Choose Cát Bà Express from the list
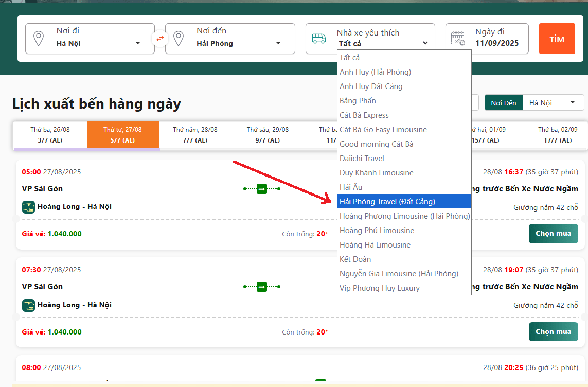Image resolution: width=588 pixels, height=387 pixels. (x=364, y=115)
